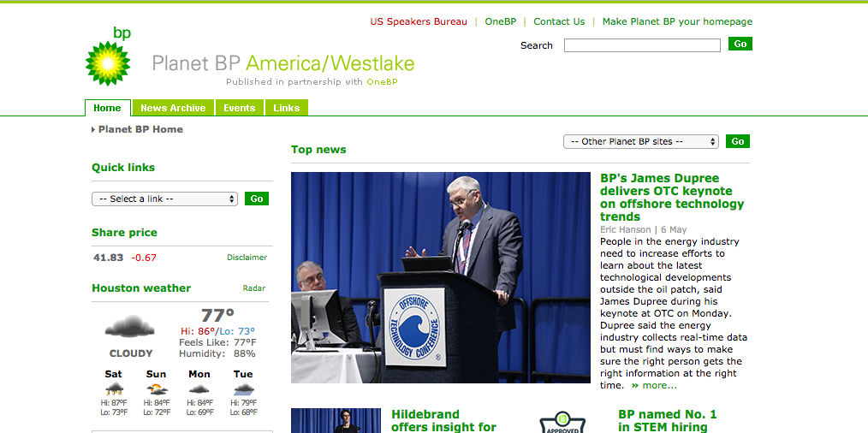
Task: Click the Approved badge icon
Action: [563, 422]
